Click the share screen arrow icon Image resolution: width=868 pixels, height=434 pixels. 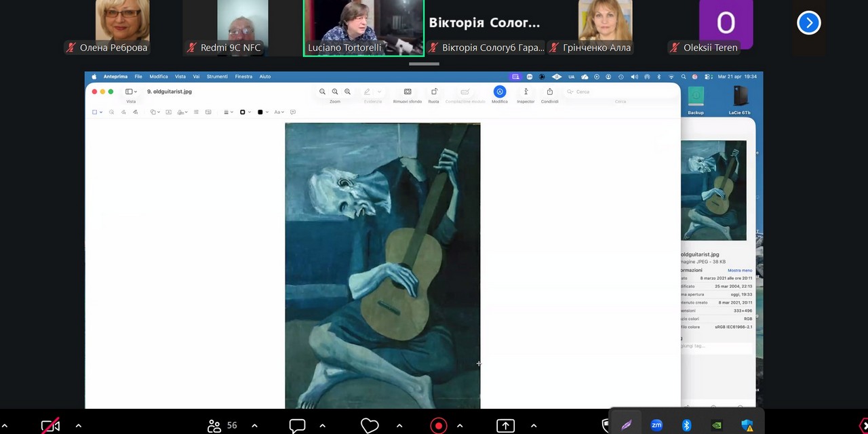click(x=505, y=425)
